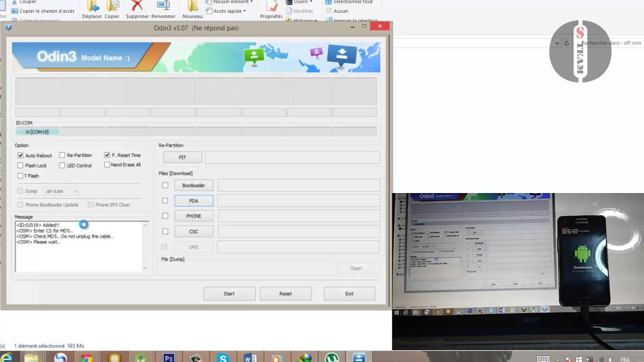The height and width of the screenshot is (362, 644).
Task: Click CSC file path field
Action: 298,231
